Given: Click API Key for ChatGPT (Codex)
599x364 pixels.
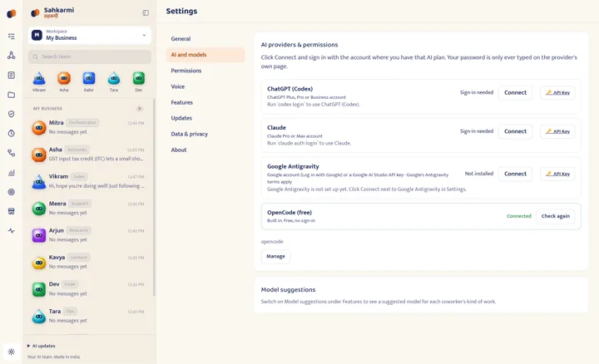Looking at the screenshot, I should [557, 93].
